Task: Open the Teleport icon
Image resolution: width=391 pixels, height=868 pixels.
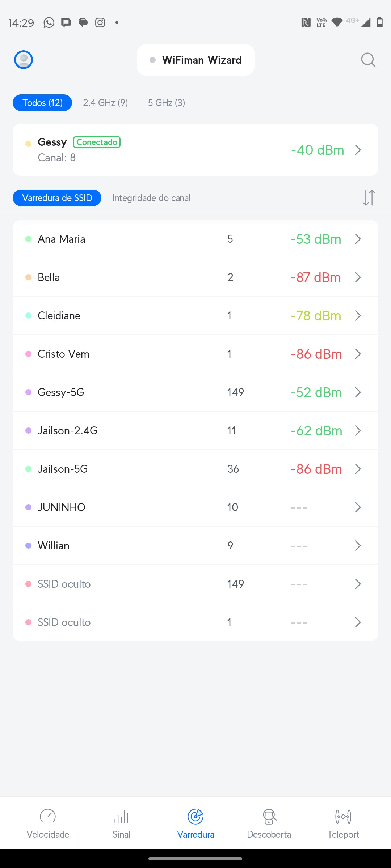Action: (x=343, y=817)
